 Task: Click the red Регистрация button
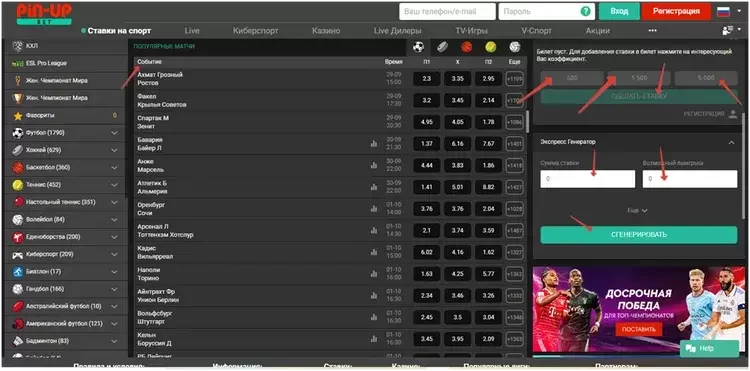coord(676,11)
